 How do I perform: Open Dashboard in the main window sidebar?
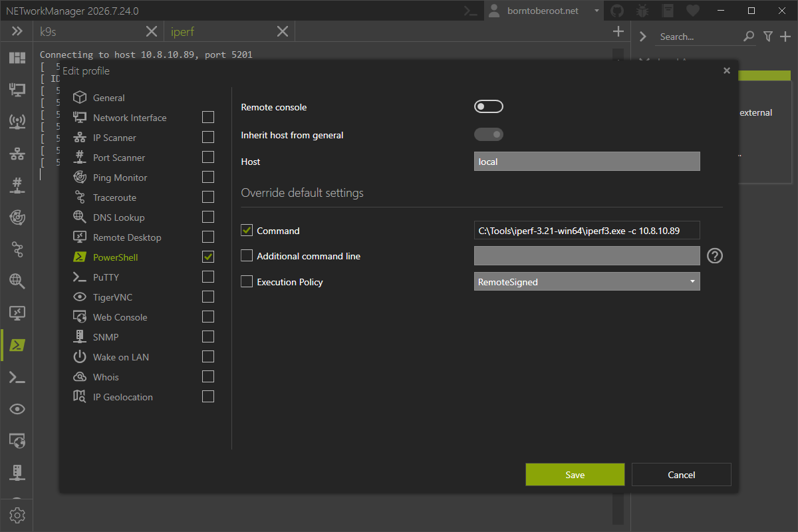coord(17,58)
